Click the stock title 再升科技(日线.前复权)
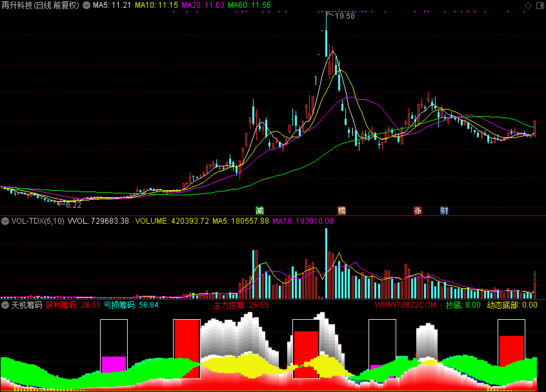Image resolution: width=546 pixels, height=392 pixels. click(x=41, y=5)
